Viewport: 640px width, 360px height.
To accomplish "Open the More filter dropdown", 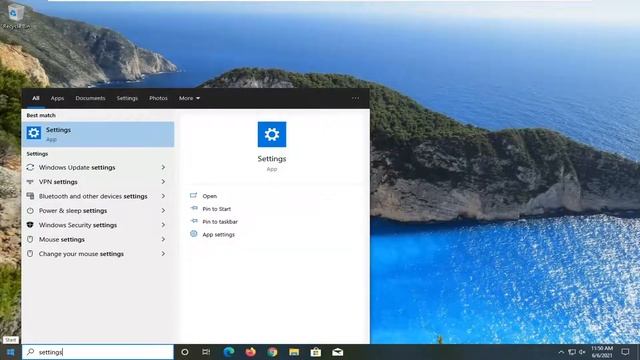I will [x=189, y=98].
